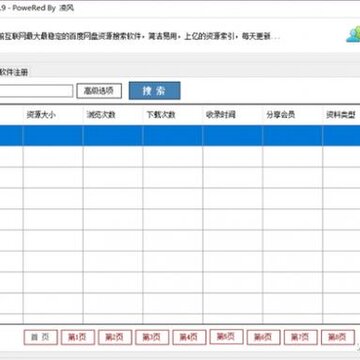
Task: Click the blue 搜索 search button
Action: click(x=155, y=91)
